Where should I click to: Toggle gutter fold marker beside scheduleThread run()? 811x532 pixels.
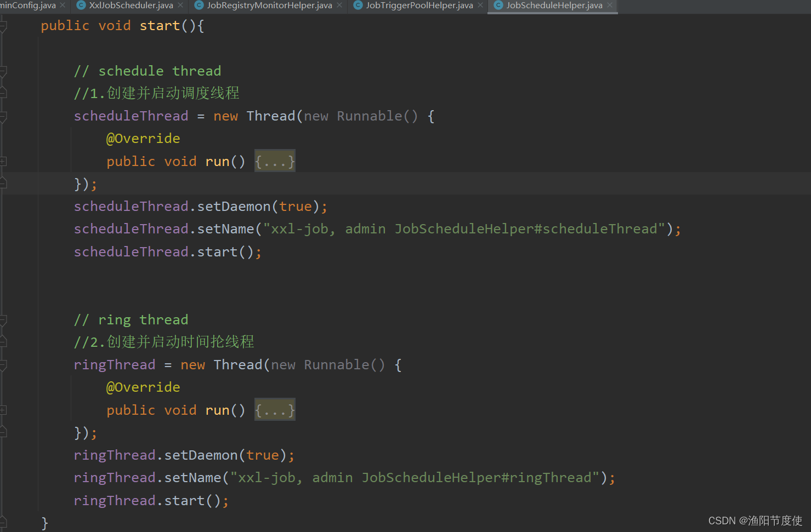pos(3,161)
